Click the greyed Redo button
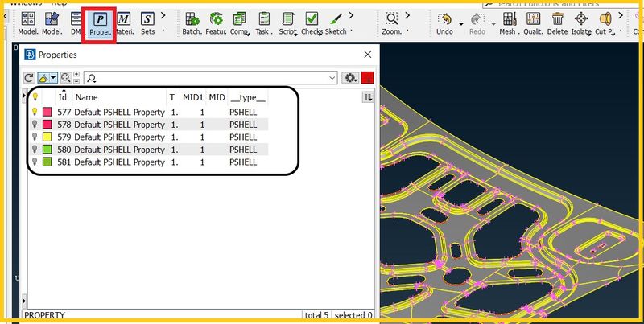644x324 pixels. 477,23
